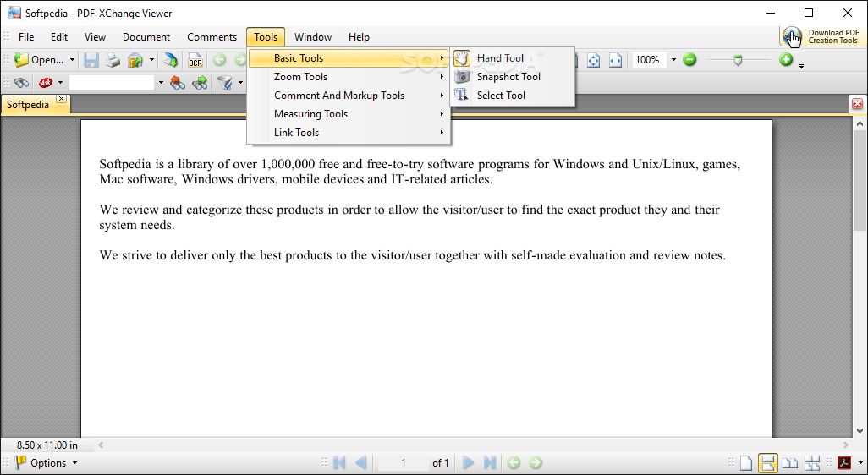Switch to continuous facing pages layout
The width and height of the screenshot is (868, 475).
(812, 463)
